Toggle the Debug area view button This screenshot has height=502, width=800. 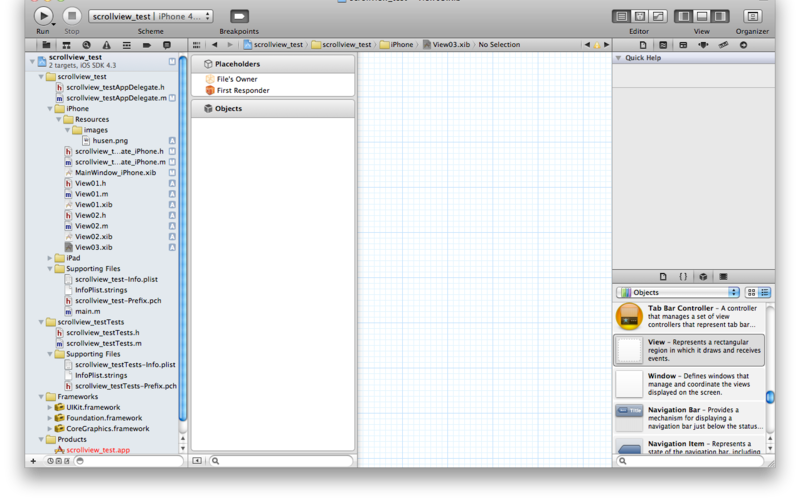(x=702, y=16)
